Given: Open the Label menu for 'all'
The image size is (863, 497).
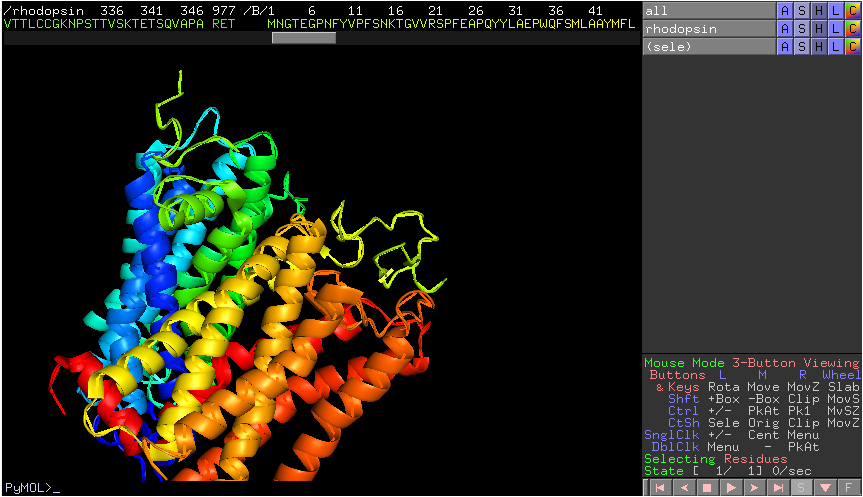Looking at the screenshot, I should point(836,10).
